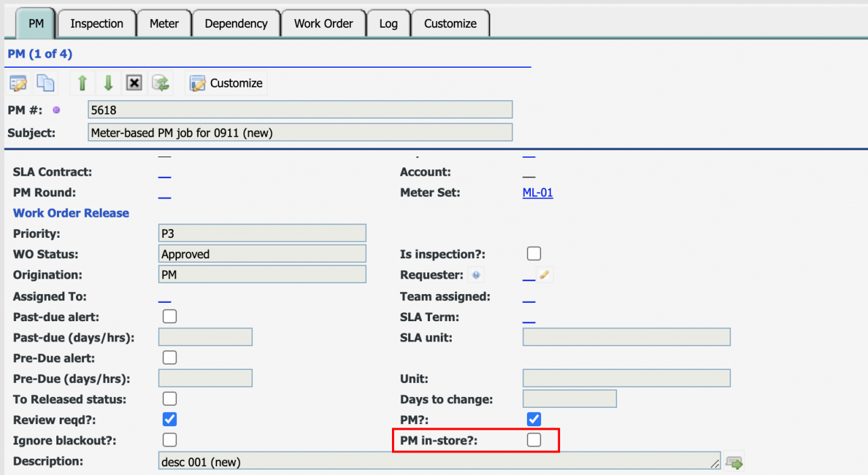Click the Work Order Release section heading
Viewport: 868px width, 475px height.
71,213
